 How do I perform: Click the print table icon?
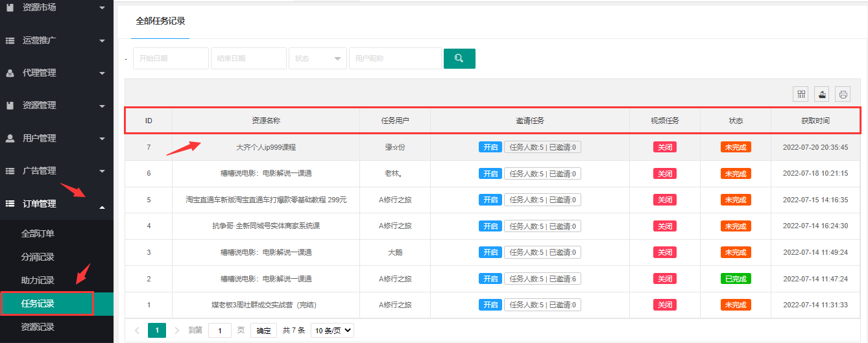[x=843, y=95]
